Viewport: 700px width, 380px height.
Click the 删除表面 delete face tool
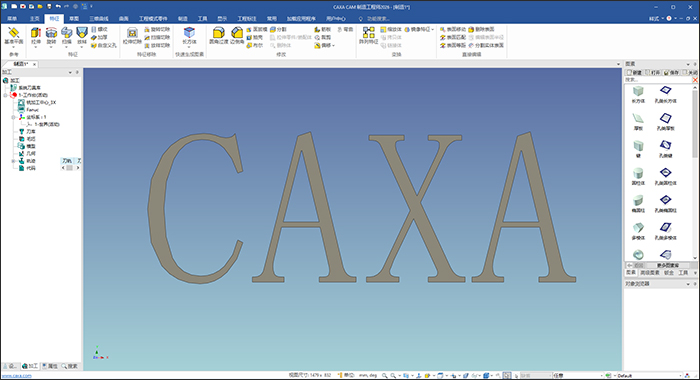point(481,29)
